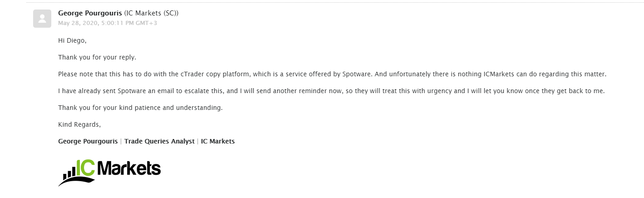Click the "Hi Diego," greeting line

coord(72,40)
